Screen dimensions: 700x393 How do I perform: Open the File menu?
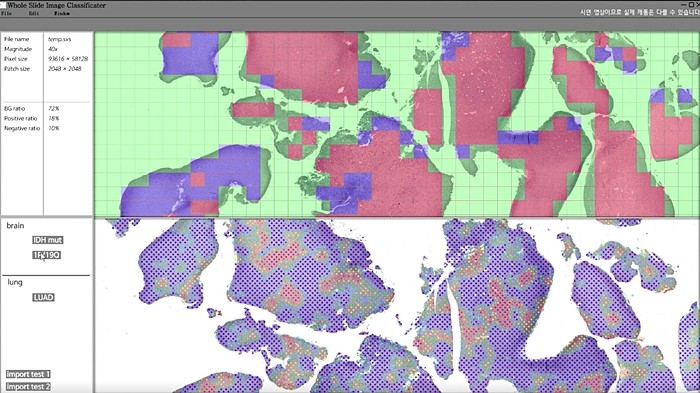tap(7, 13)
